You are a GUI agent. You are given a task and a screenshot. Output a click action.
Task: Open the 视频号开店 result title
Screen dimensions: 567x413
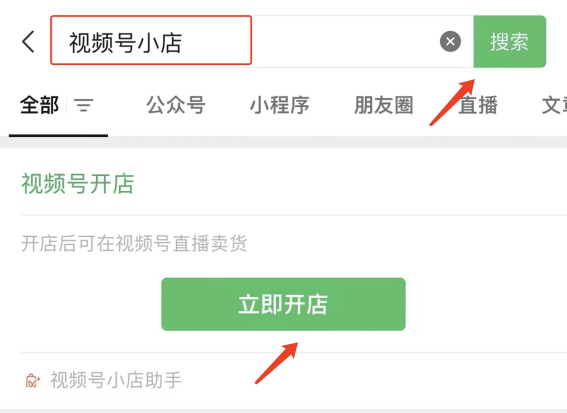tap(78, 184)
